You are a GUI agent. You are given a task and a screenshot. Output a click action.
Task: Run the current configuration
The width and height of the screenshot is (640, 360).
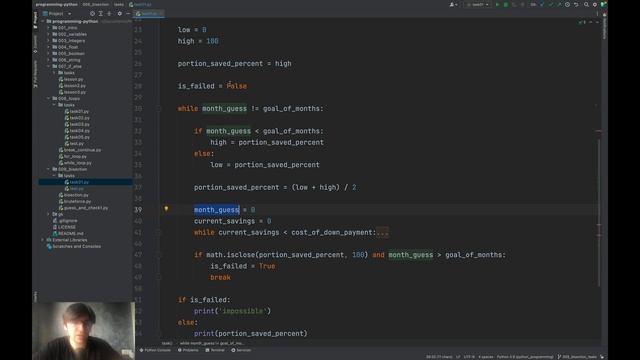[x=497, y=4]
